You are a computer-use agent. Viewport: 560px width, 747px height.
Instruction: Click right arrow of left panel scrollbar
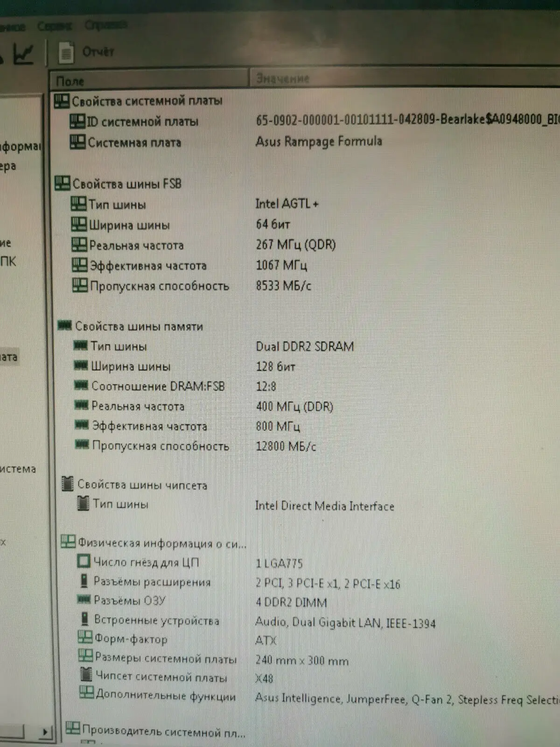45,732
